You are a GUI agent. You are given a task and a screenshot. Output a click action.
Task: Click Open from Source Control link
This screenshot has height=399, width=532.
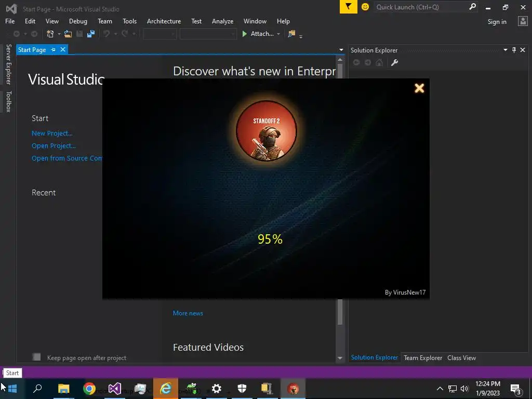click(x=67, y=158)
